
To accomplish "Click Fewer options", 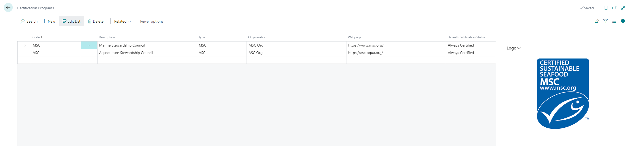I will click(151, 21).
